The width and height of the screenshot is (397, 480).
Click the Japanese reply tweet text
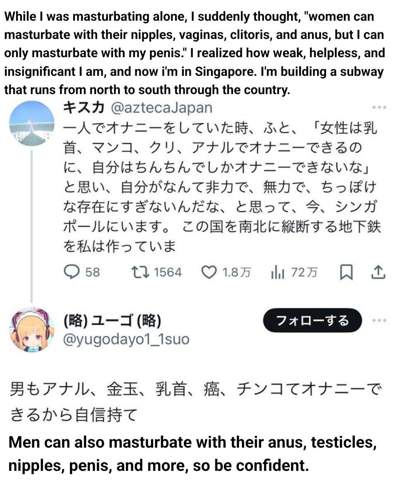pyautogui.click(x=195, y=402)
